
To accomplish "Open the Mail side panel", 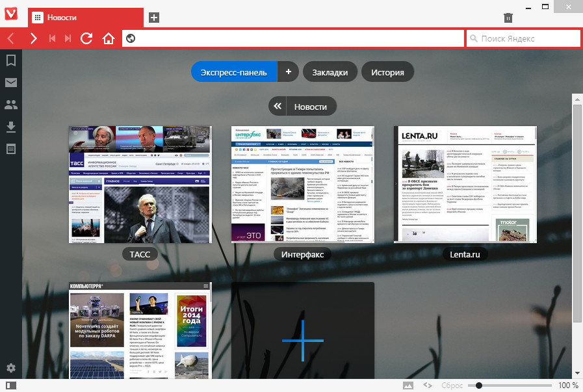I will pyautogui.click(x=11, y=83).
